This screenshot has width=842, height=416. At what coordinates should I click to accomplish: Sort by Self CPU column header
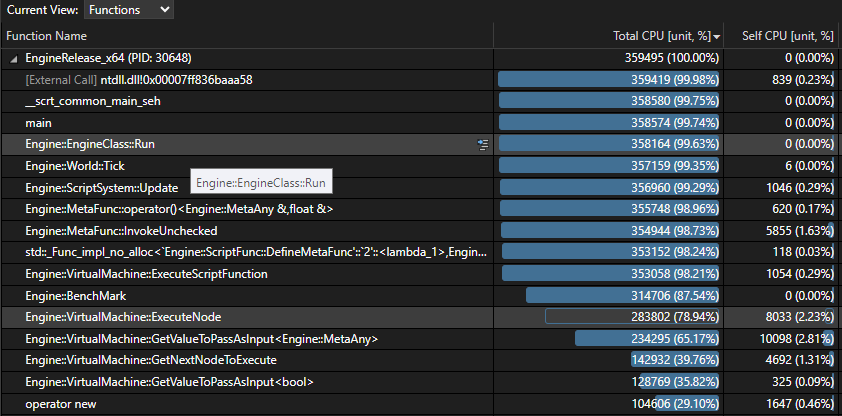785,36
